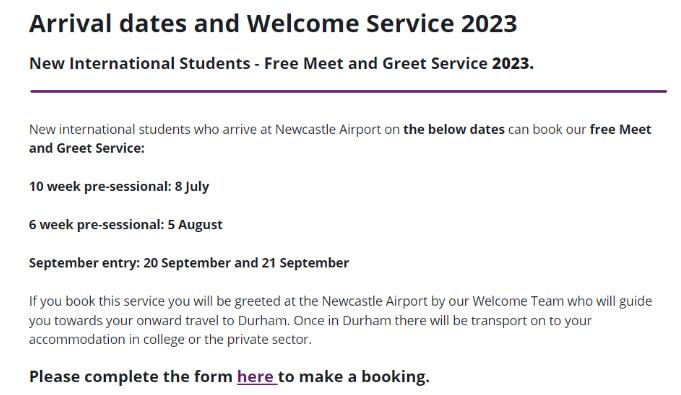The width and height of the screenshot is (681, 395).
Task: Click the "5 August" arrival date
Action: coord(195,225)
